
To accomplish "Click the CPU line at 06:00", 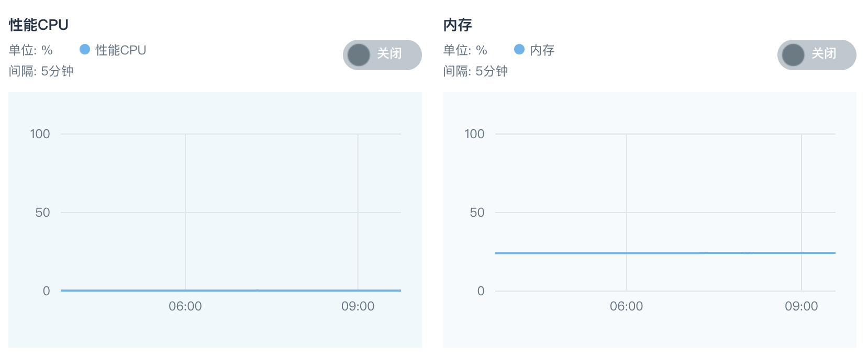I will coord(185,290).
